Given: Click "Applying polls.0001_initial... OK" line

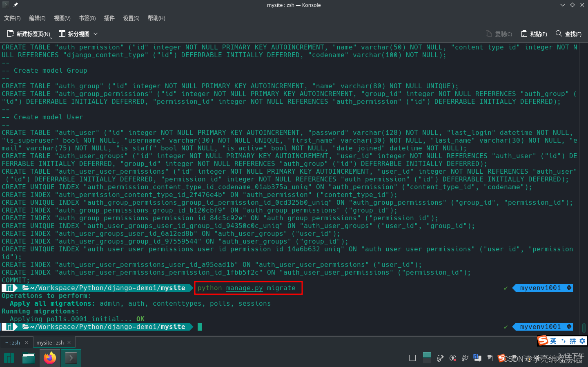Looking at the screenshot, I should [77, 319].
